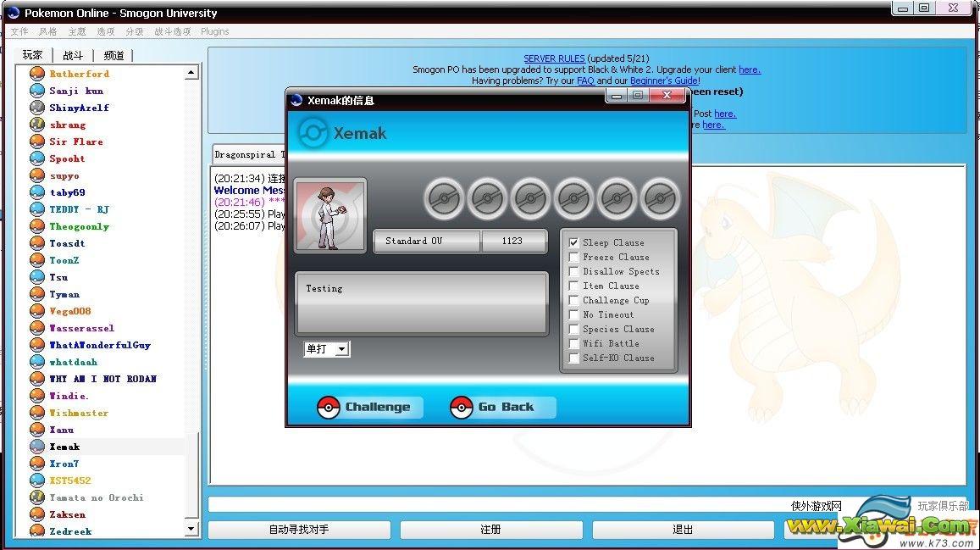Click the status ball icon beside whatdaah
Image resolution: width=980 pixels, height=550 pixels.
[x=37, y=362]
